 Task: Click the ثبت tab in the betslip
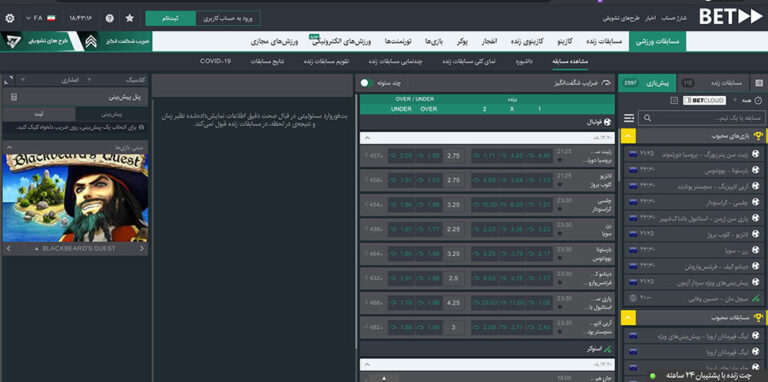[x=39, y=114]
